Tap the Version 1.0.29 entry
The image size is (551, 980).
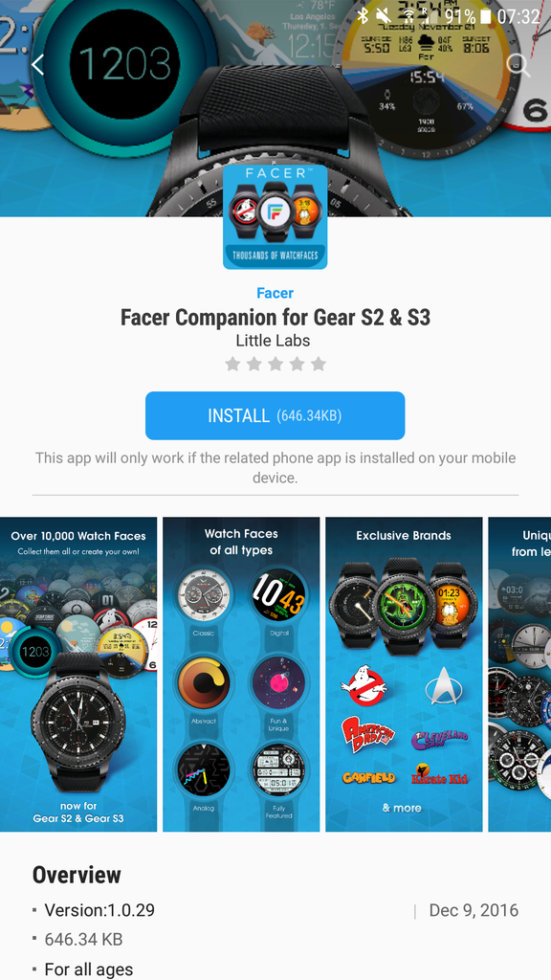click(99, 911)
